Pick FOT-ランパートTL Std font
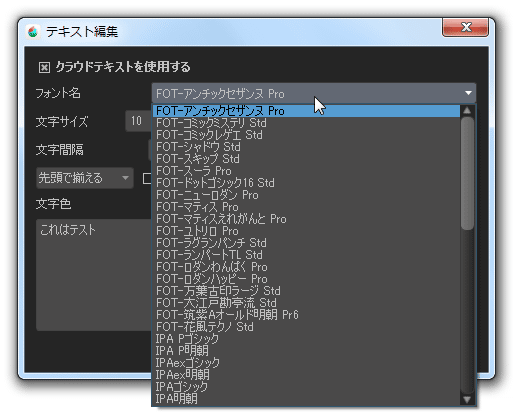This screenshot has width=517, height=418. pyautogui.click(x=306, y=255)
